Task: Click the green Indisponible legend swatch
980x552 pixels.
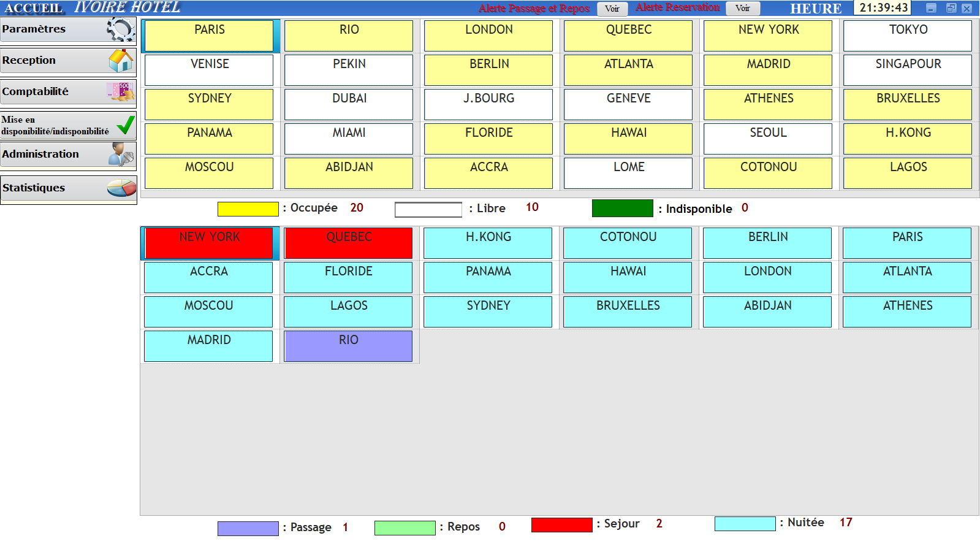Action: [622, 209]
